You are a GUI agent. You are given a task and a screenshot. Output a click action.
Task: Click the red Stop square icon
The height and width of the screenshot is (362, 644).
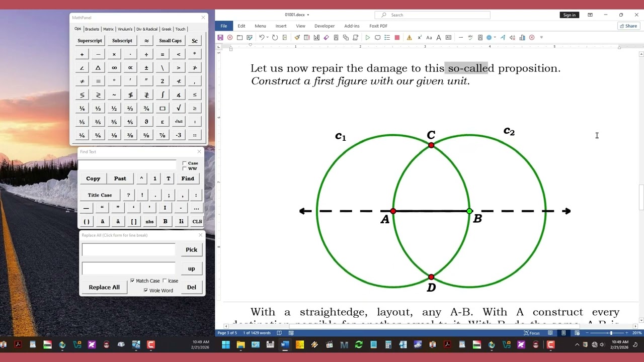pyautogui.click(x=397, y=37)
